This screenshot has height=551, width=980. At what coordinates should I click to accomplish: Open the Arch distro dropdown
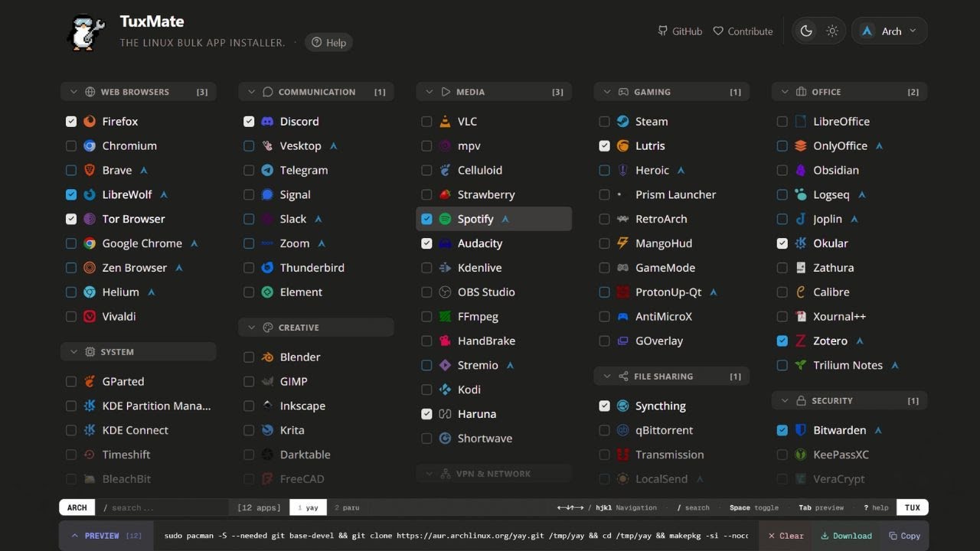890,31
